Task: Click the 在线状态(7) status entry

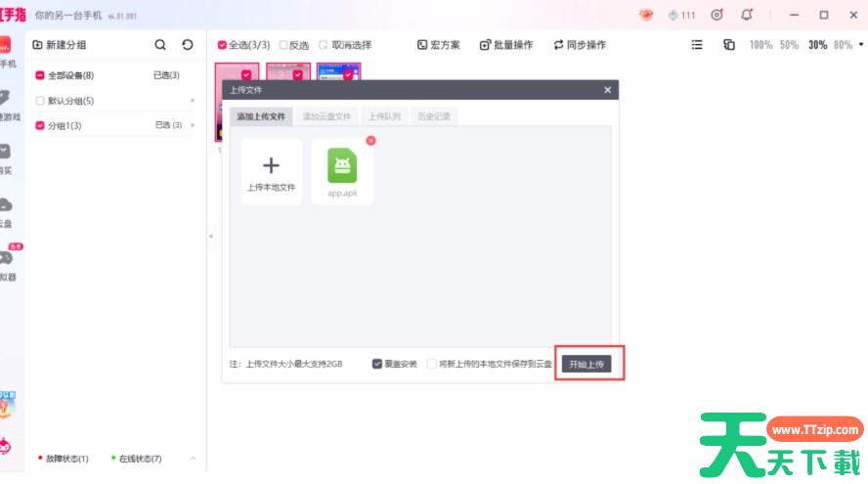Action: [136, 459]
